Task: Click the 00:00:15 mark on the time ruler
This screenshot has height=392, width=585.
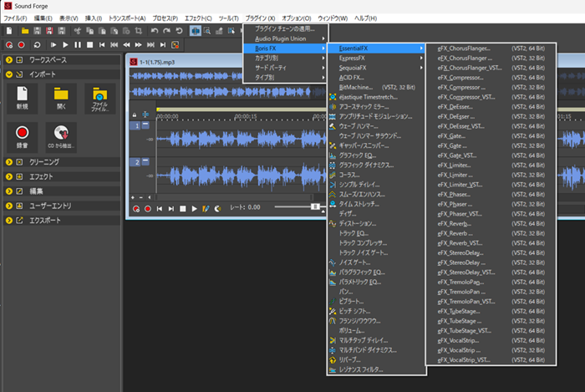Action: (x=246, y=116)
